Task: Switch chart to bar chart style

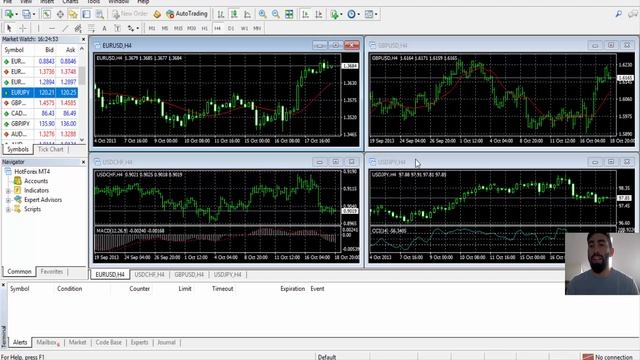Action: (x=221, y=14)
